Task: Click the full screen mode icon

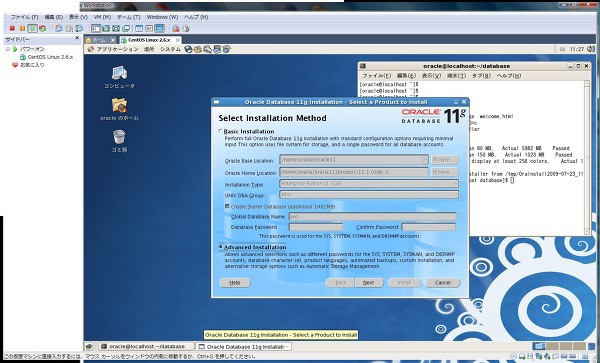Action: pyautogui.click(x=116, y=28)
